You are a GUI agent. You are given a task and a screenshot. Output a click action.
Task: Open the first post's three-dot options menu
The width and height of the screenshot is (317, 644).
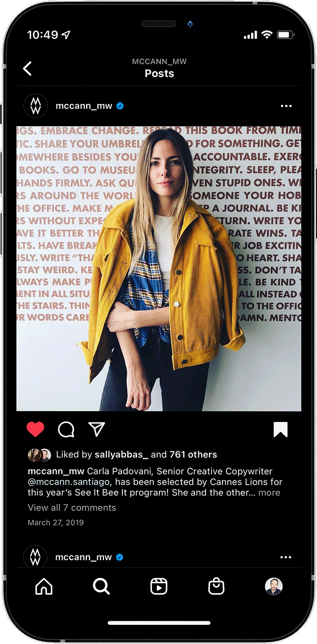(x=286, y=106)
